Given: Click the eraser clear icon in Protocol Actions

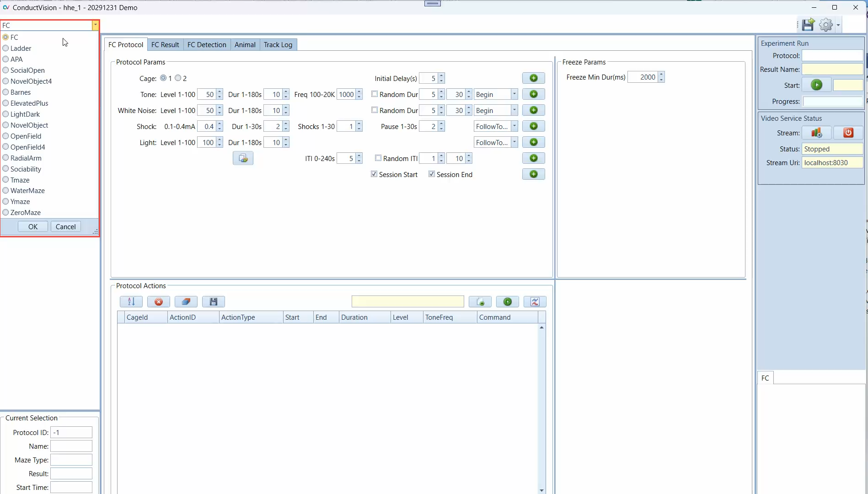Looking at the screenshot, I should 186,301.
